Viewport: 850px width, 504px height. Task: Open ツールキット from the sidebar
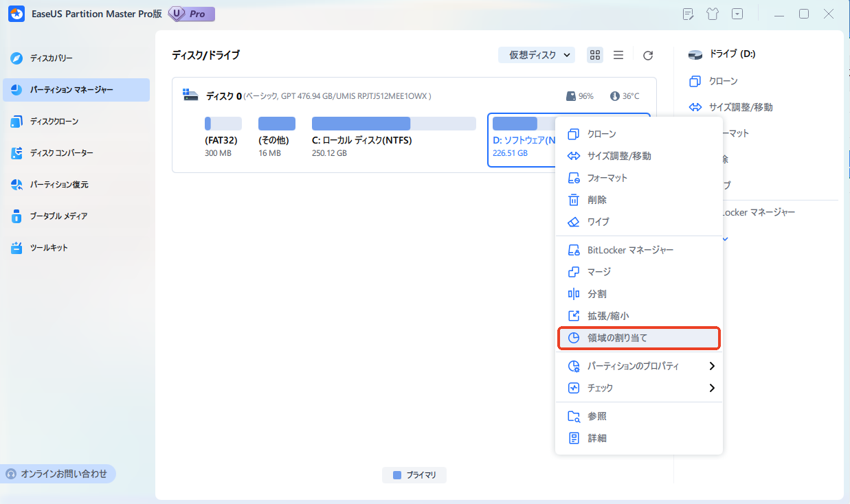coord(49,248)
